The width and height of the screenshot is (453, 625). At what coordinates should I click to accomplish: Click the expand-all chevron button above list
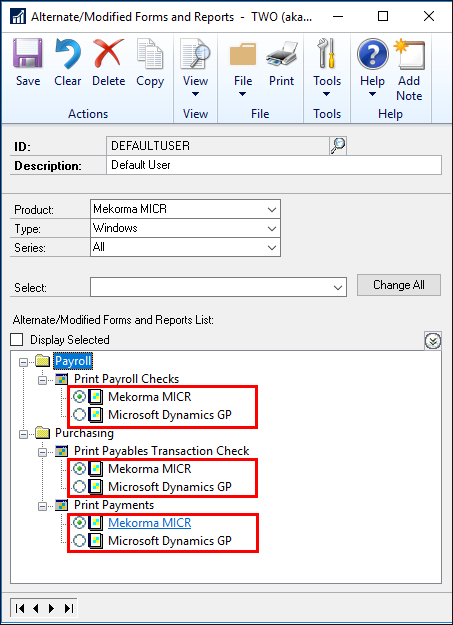point(433,341)
